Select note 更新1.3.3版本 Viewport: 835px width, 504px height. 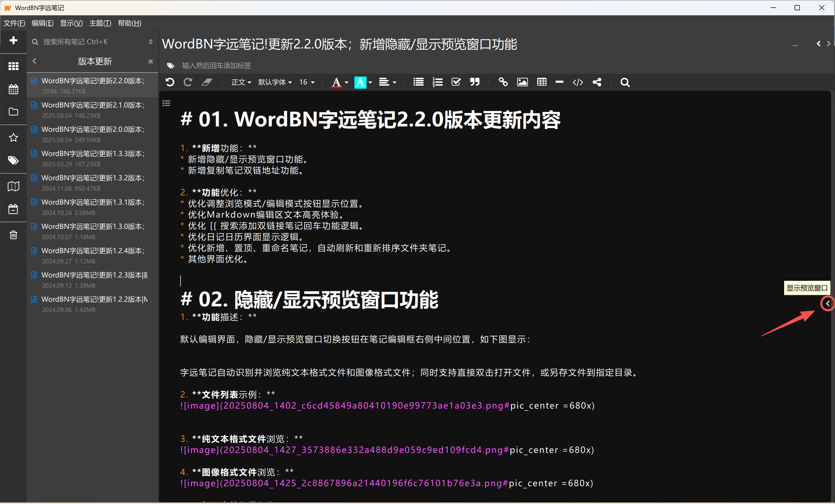93,158
